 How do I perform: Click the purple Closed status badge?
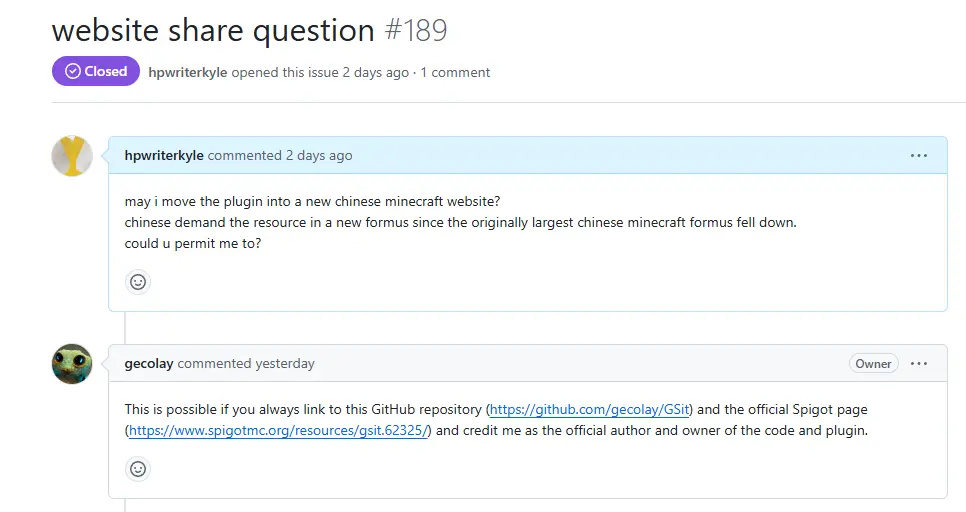pos(96,72)
